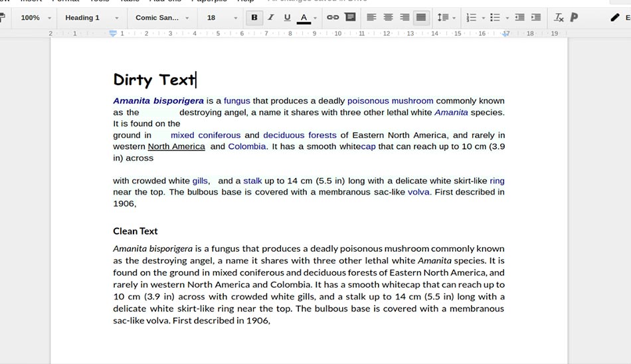Image resolution: width=631 pixels, height=364 pixels.
Task: Click the '1906,' line in the dirty text
Action: click(x=125, y=204)
